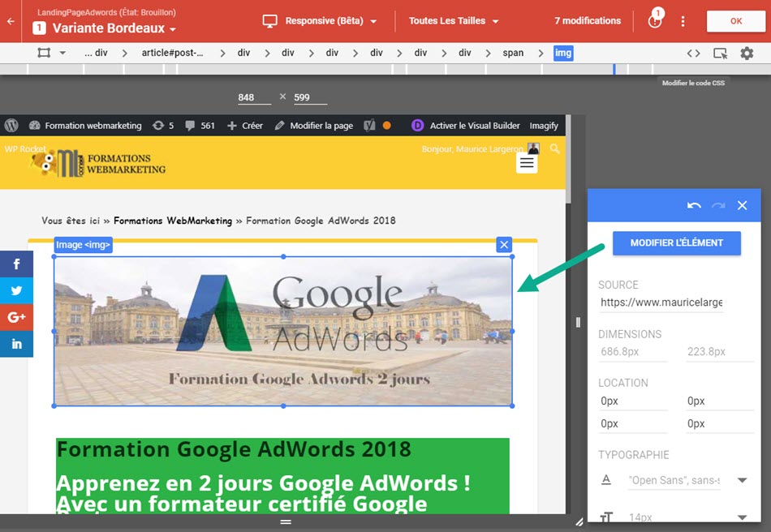This screenshot has height=532, width=771.
Task: Select the Google AdWords banner image
Action: (x=283, y=332)
